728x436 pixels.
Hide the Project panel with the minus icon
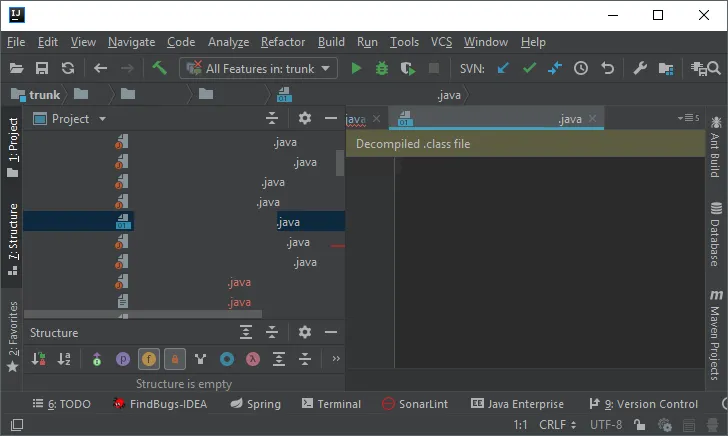click(331, 118)
